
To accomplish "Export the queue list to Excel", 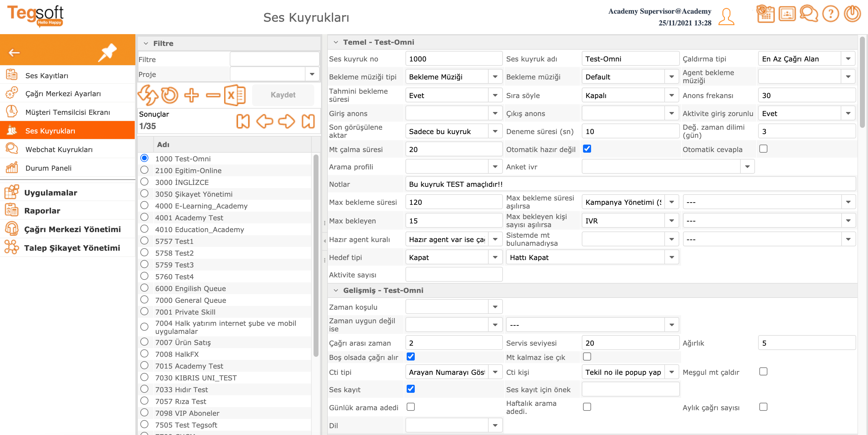I will (x=235, y=95).
